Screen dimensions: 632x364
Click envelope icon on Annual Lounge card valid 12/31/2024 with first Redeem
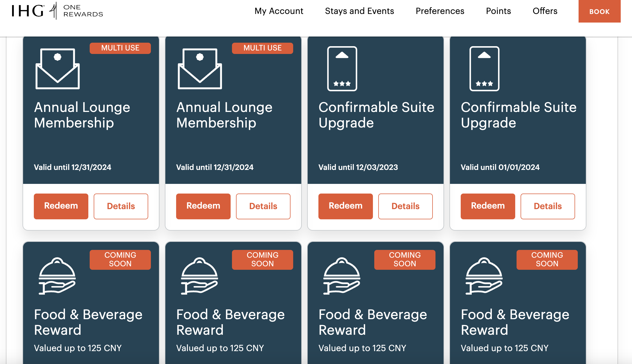58,69
